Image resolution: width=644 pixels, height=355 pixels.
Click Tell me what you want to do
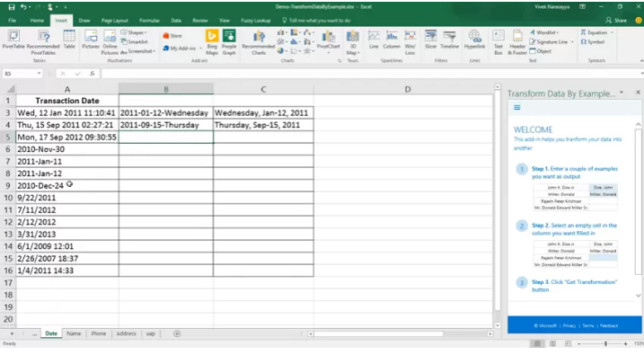[316, 21]
